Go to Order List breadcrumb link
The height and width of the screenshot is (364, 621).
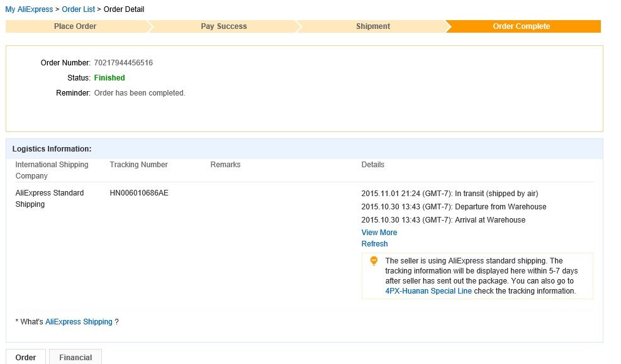tap(78, 9)
